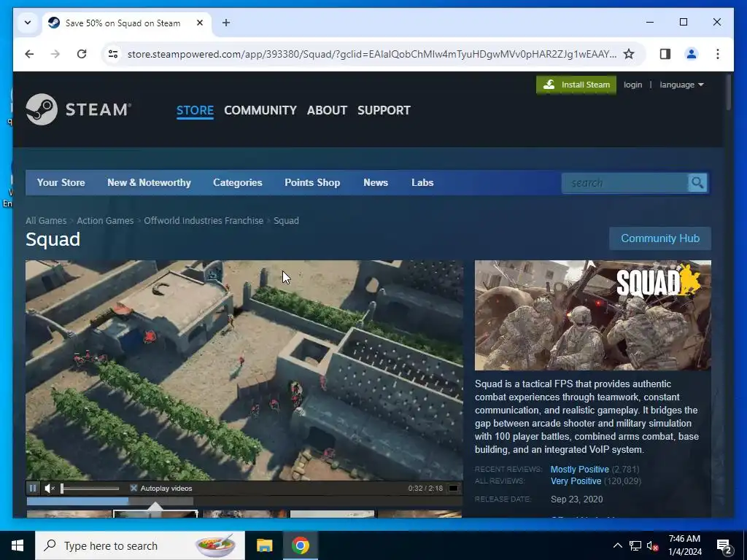
Task: Click the taskbar search box
Action: 140,545
